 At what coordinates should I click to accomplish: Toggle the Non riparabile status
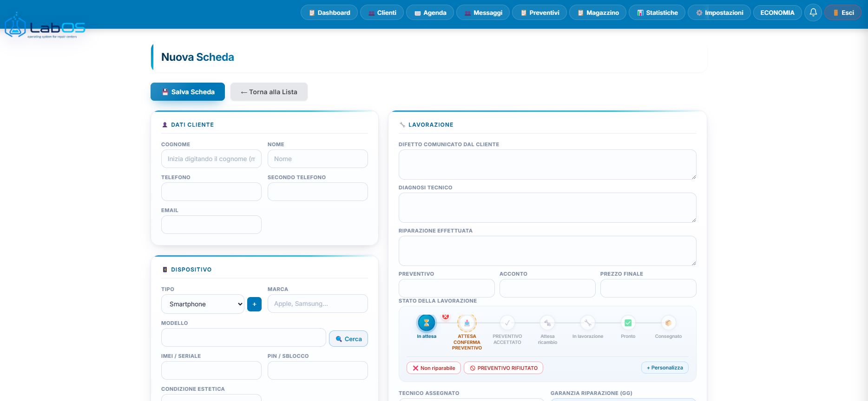point(434,368)
